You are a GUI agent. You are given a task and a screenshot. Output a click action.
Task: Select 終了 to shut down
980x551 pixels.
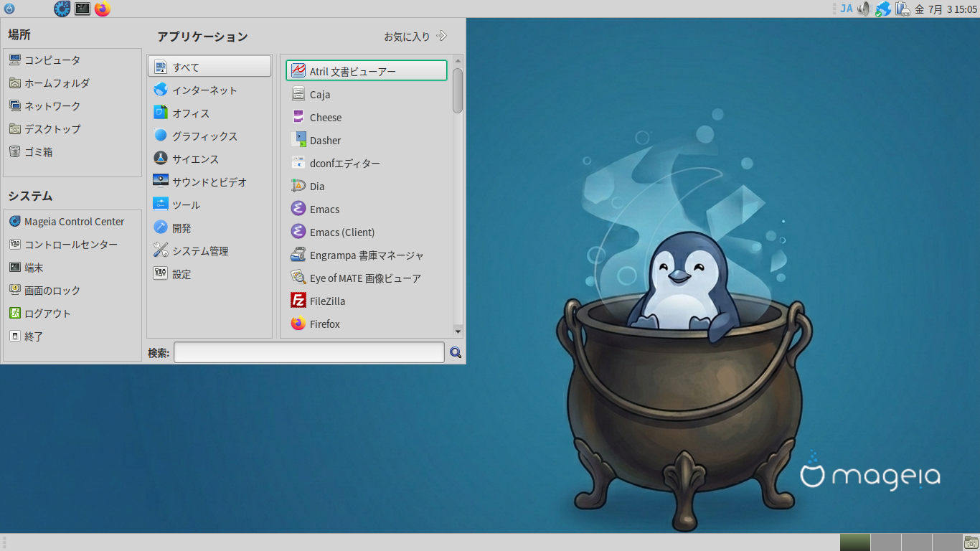pyautogui.click(x=72, y=336)
